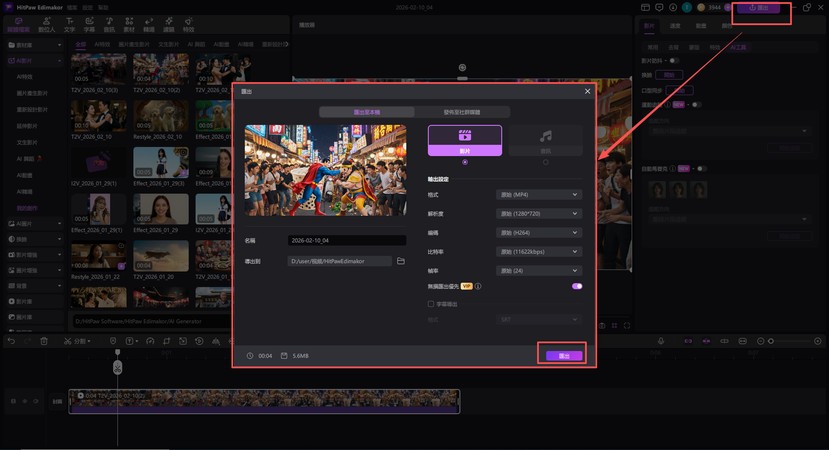Open the 特效 effects tool in toolbar
829x450 pixels.
[189, 23]
